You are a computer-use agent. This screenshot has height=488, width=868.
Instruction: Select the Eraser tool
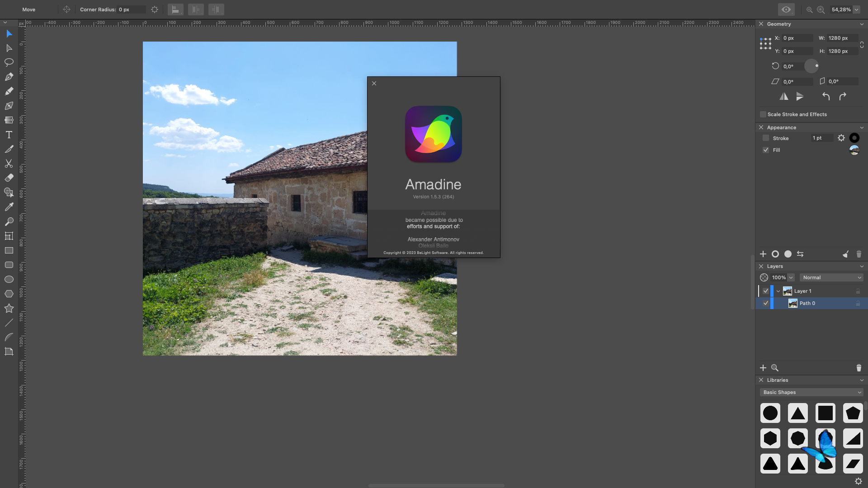tap(9, 178)
